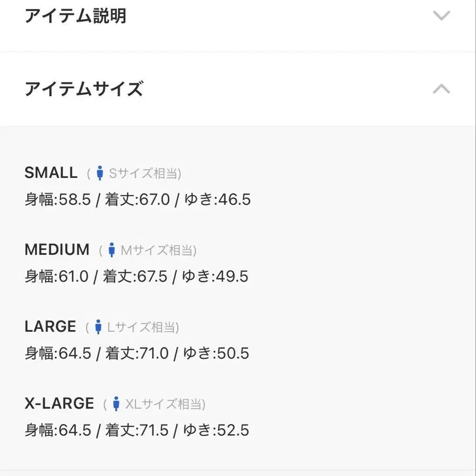
Task: Select the X-LARGE size label
Action: 59,404
